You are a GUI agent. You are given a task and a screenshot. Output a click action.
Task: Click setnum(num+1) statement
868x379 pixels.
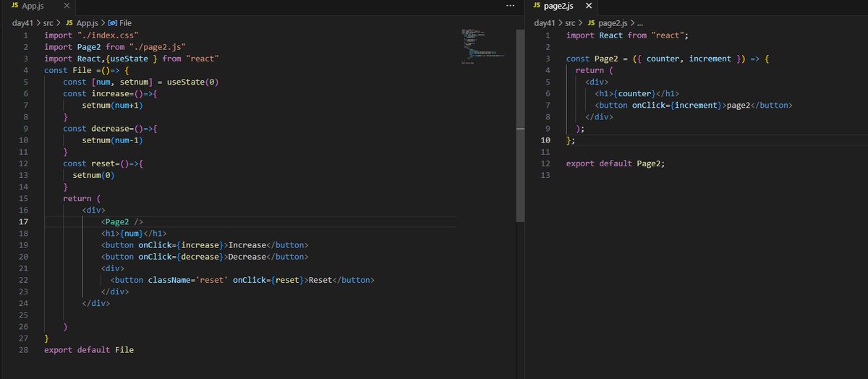112,105
